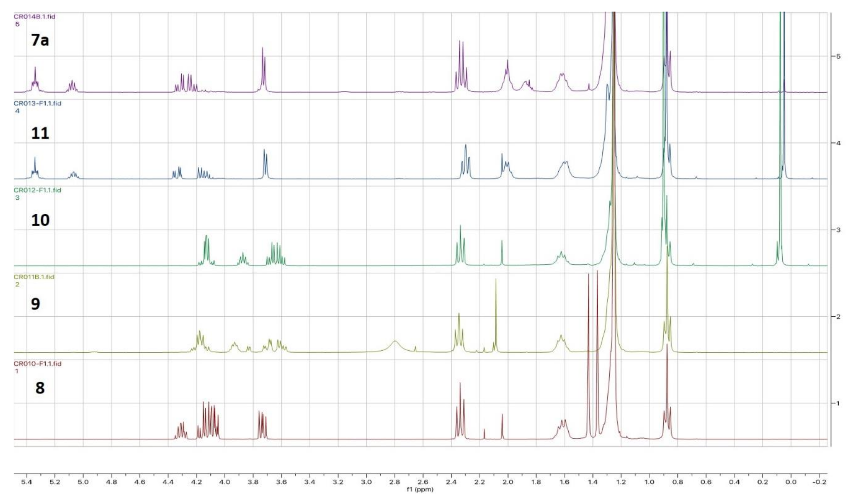Select the 7a compound annotation

coord(40,40)
